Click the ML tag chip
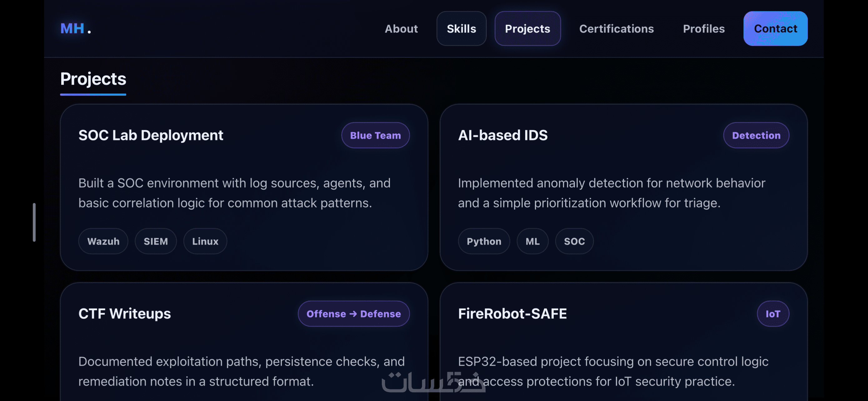 [x=532, y=241]
